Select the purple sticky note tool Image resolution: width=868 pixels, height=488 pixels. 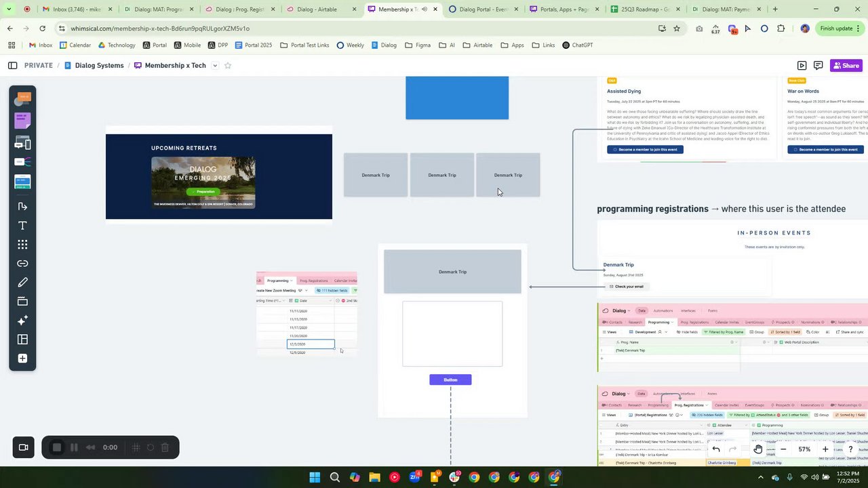pos(22,121)
